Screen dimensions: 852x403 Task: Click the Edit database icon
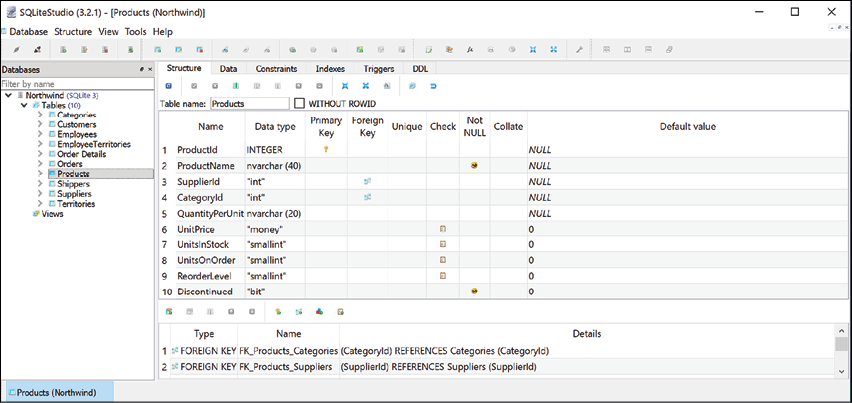(x=84, y=49)
